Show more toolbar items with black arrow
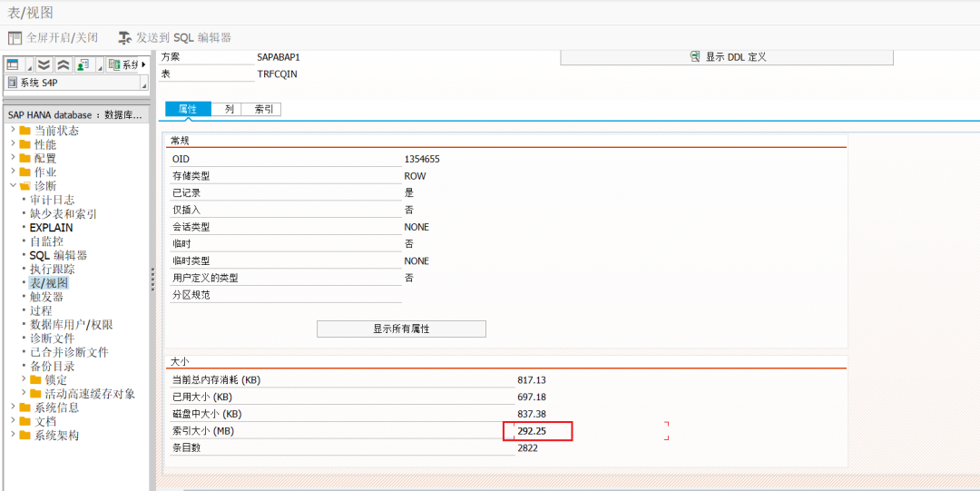The height and width of the screenshot is (491, 980). [143, 65]
